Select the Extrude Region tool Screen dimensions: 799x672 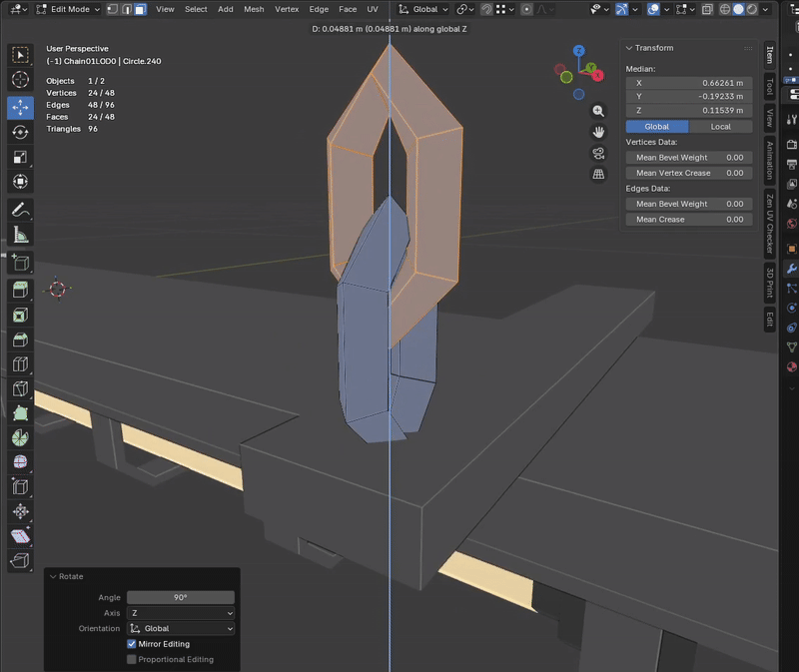(x=20, y=290)
